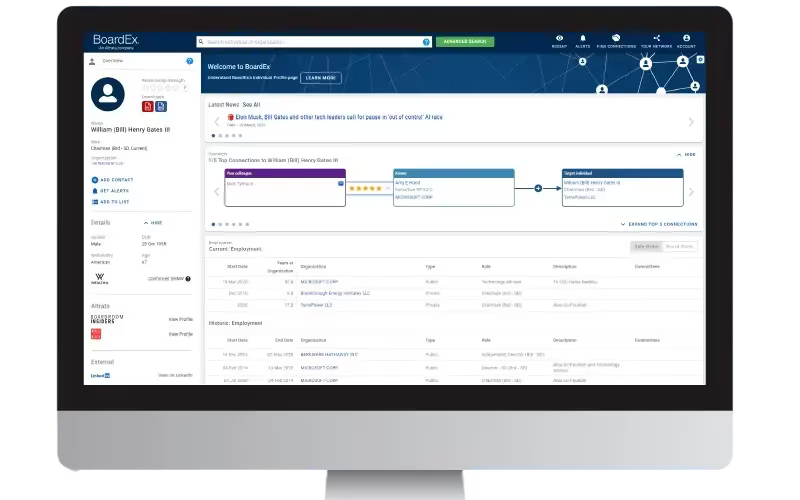Click the BoardEx logo

116,41
